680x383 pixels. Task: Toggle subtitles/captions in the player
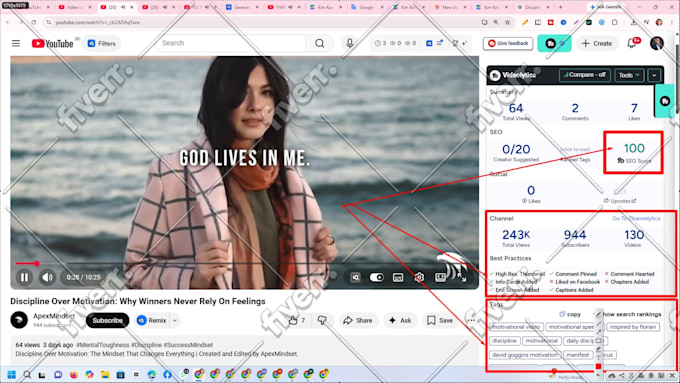pyautogui.click(x=398, y=277)
